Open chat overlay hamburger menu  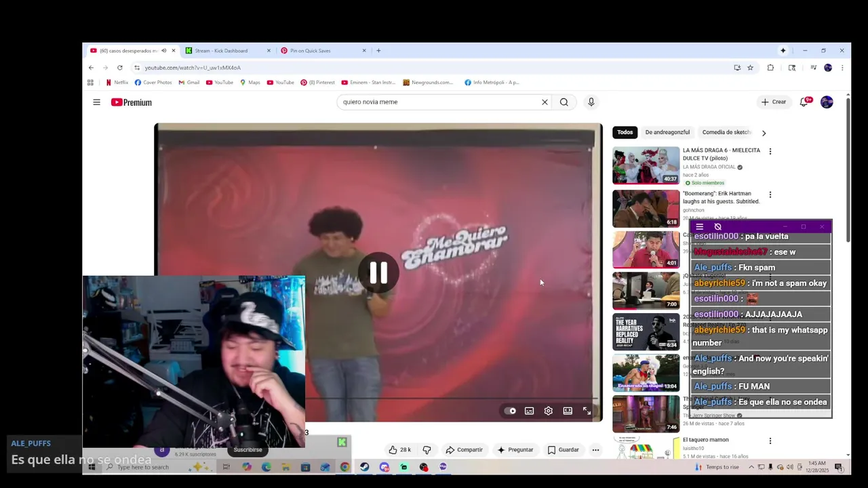click(700, 227)
